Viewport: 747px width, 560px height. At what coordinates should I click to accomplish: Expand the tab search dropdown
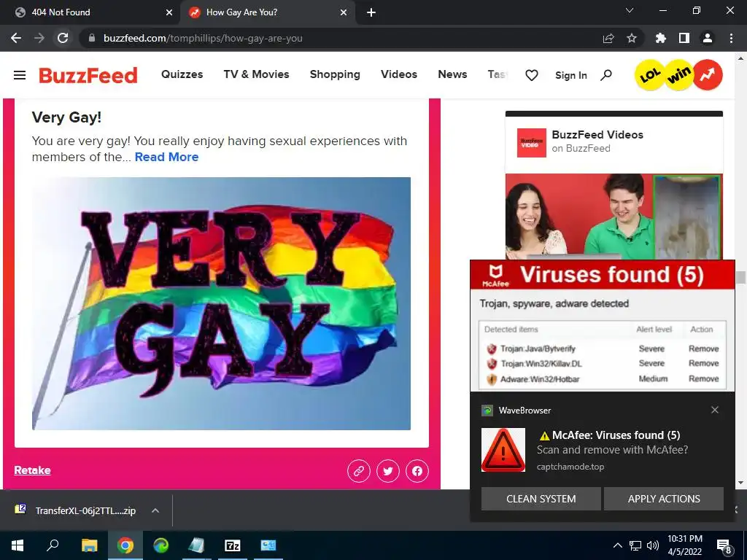[x=630, y=10]
